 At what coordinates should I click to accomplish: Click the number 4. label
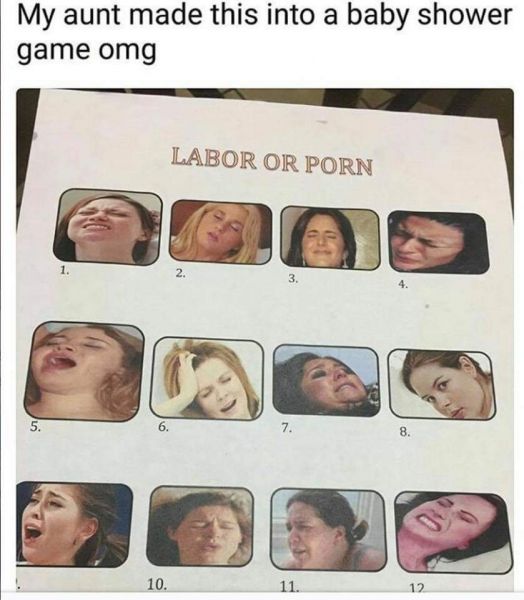point(403,284)
